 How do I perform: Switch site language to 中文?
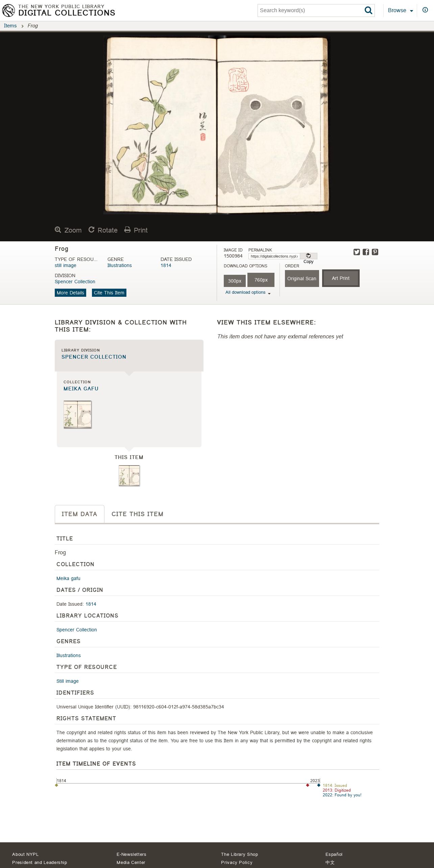point(330,862)
